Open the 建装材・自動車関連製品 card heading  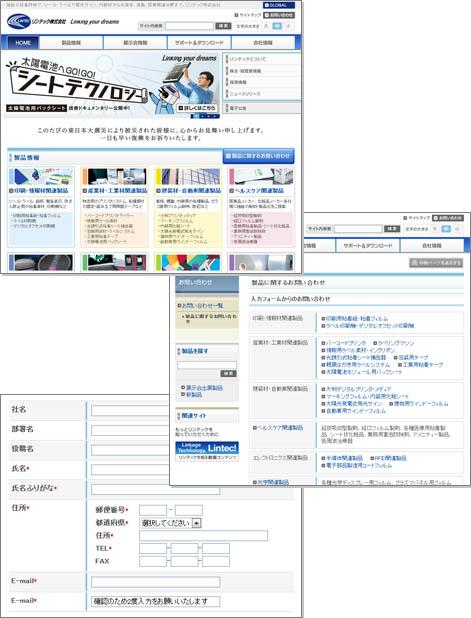tap(188, 191)
